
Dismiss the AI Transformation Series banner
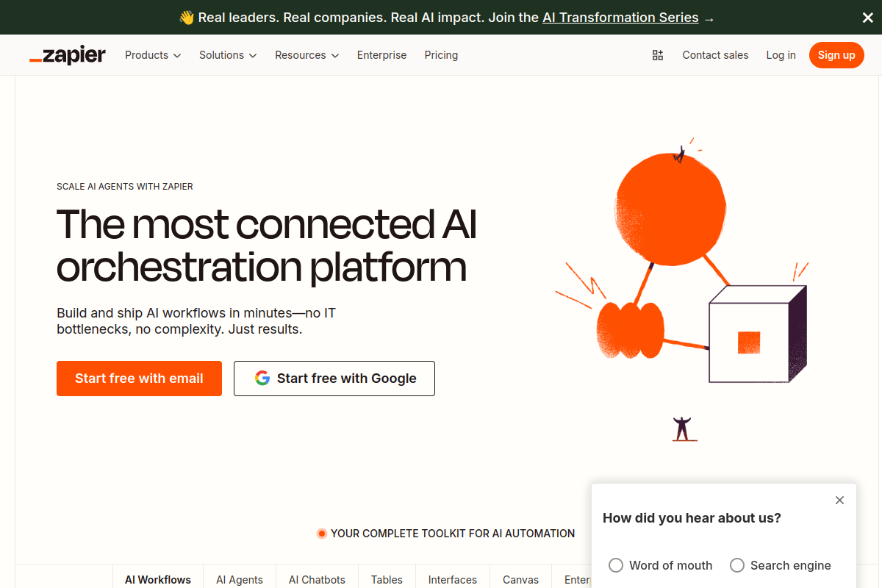tap(867, 17)
